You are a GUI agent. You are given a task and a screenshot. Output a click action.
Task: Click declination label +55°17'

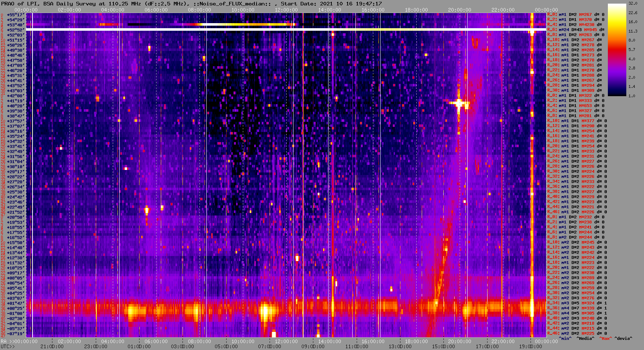pos(16,15)
